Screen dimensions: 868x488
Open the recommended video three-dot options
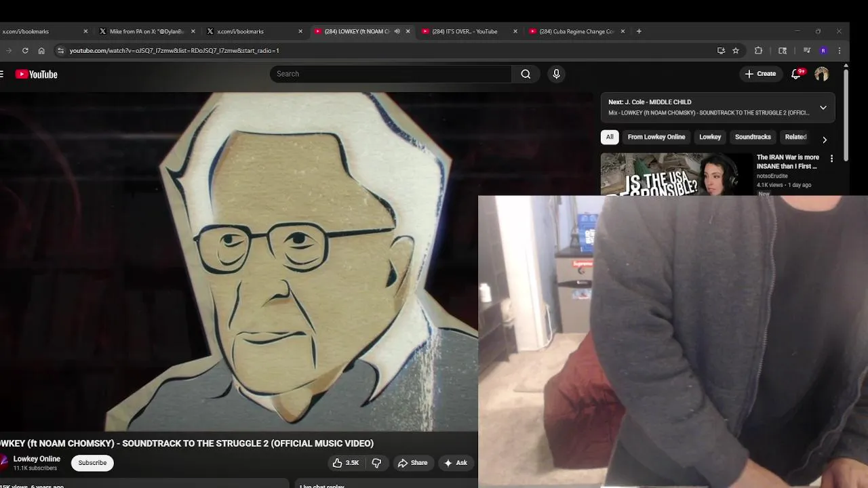coord(831,159)
